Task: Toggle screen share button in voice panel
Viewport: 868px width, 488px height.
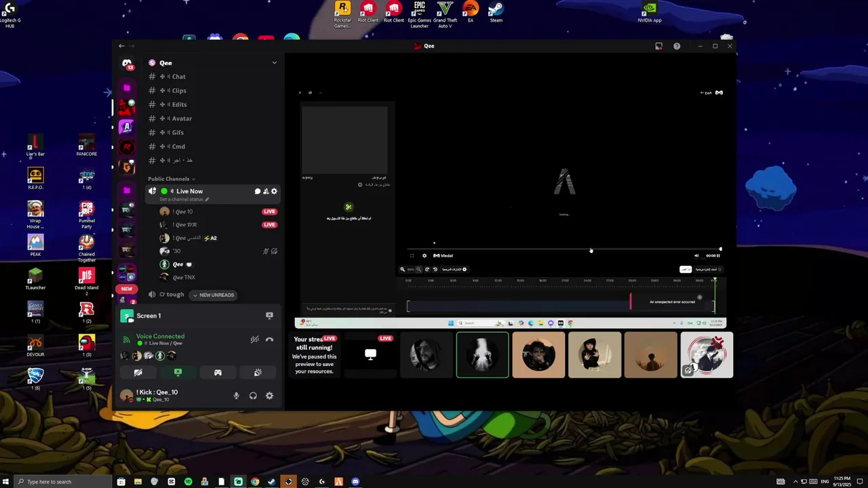Action: click(x=178, y=372)
